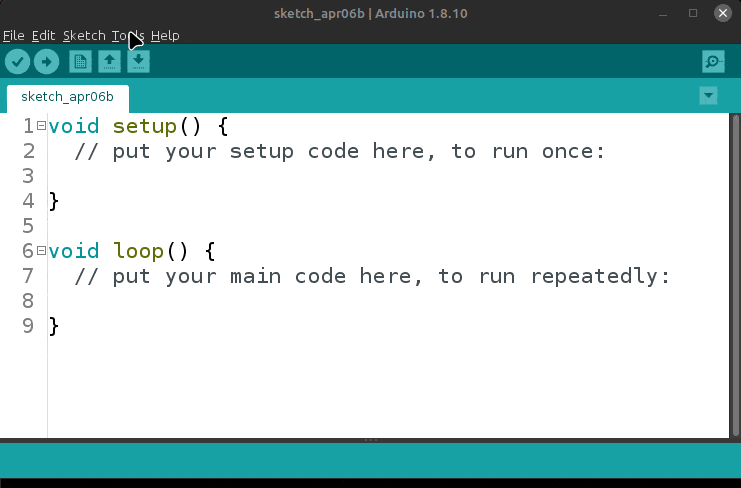The width and height of the screenshot is (741, 488).
Task: Open the Tools menu
Action: [127, 35]
